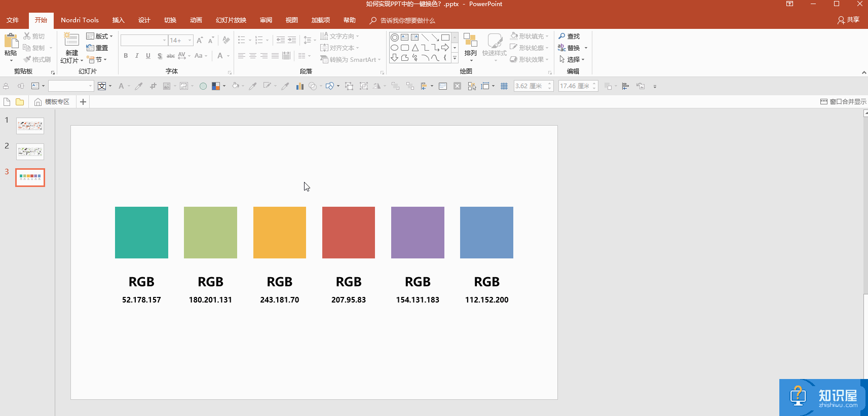
Task: Switch to the Animations (动画) tab
Action: pos(196,20)
